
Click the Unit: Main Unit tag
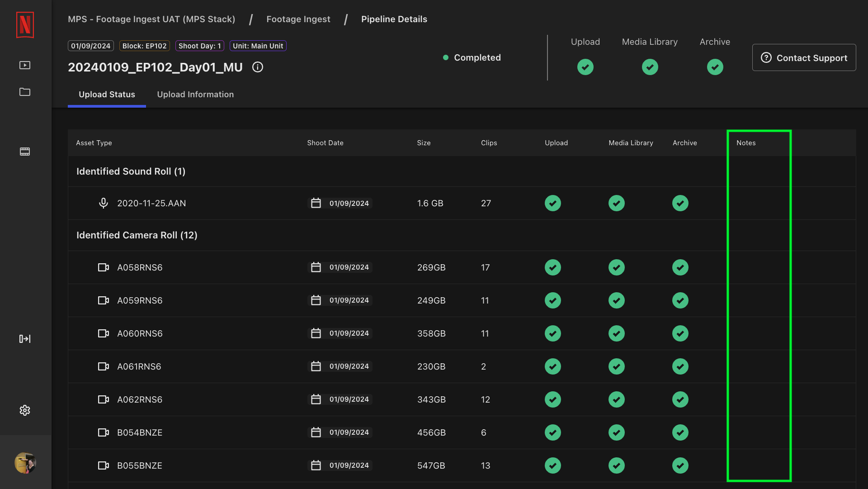(258, 46)
